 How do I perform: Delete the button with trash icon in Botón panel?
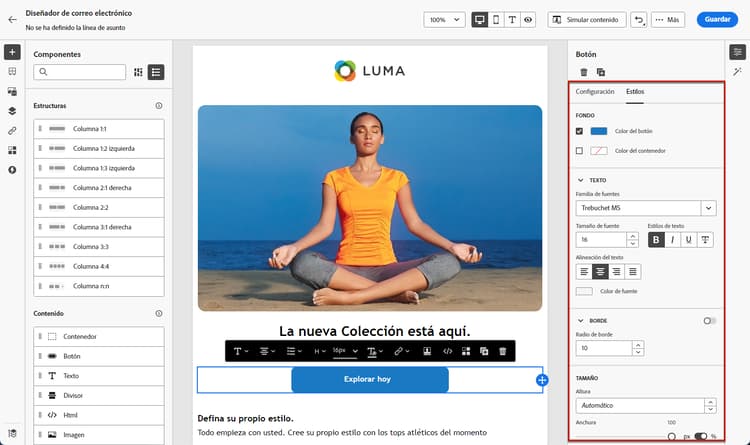tap(584, 72)
